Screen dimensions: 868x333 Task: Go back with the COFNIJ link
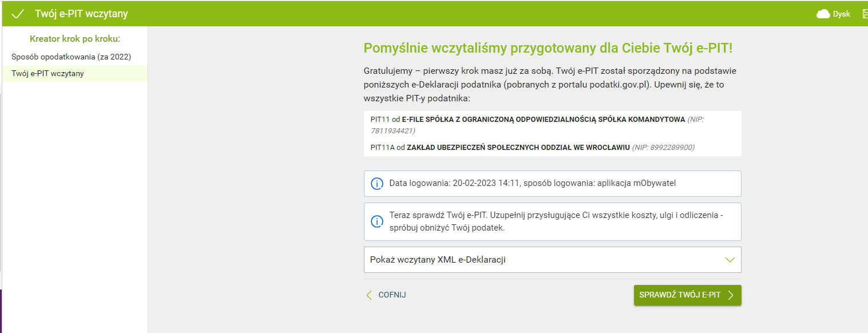coord(392,295)
